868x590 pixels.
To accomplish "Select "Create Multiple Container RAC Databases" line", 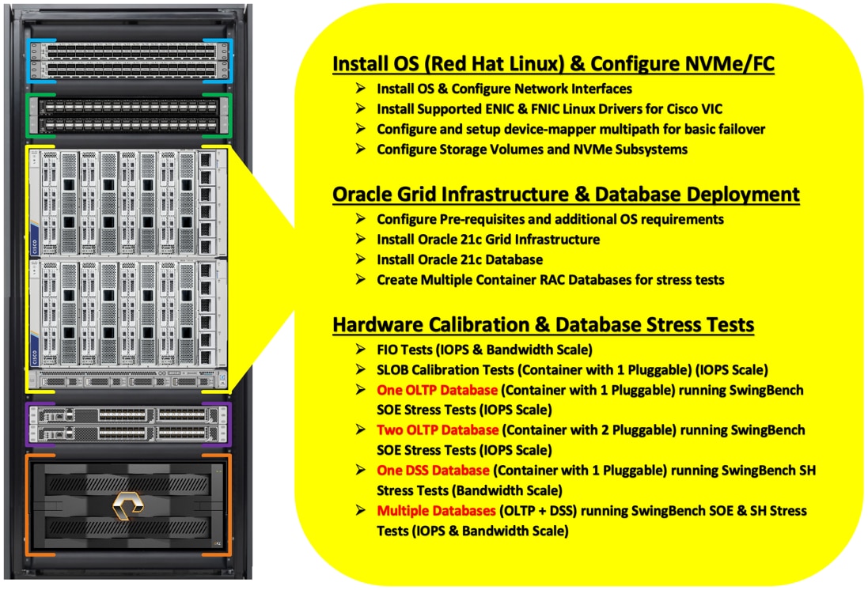I will (550, 280).
